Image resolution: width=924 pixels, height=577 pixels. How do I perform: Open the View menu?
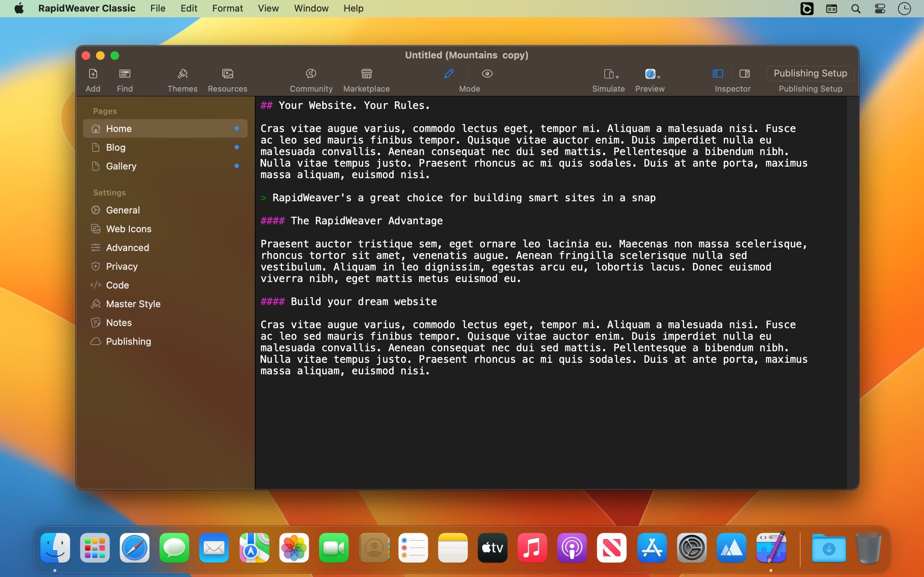268,8
